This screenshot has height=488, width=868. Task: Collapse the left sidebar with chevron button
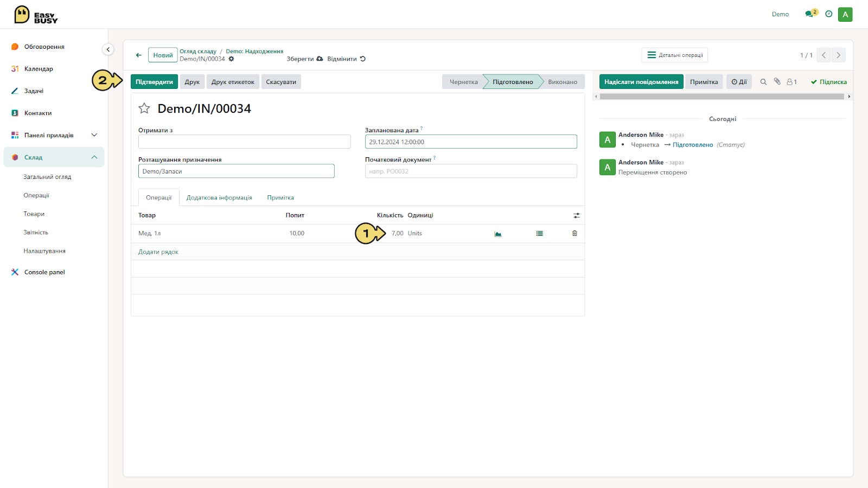(108, 49)
